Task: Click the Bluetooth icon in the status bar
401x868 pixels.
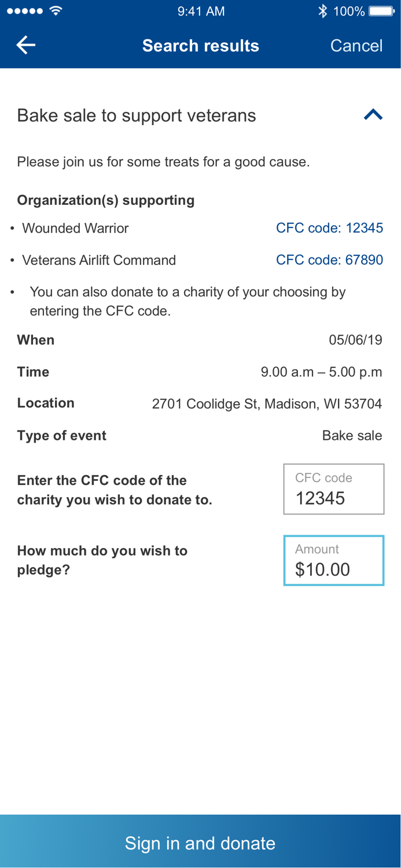Action: tap(324, 10)
